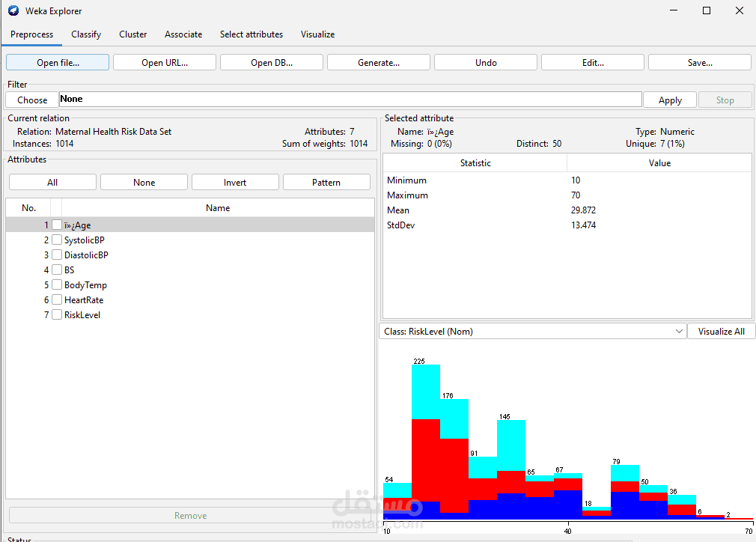Click the Save... button

[x=700, y=63]
